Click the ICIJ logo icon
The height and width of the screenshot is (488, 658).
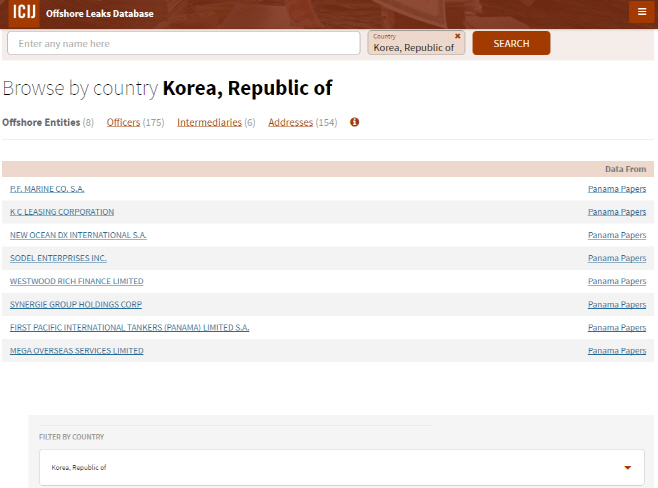point(23,13)
